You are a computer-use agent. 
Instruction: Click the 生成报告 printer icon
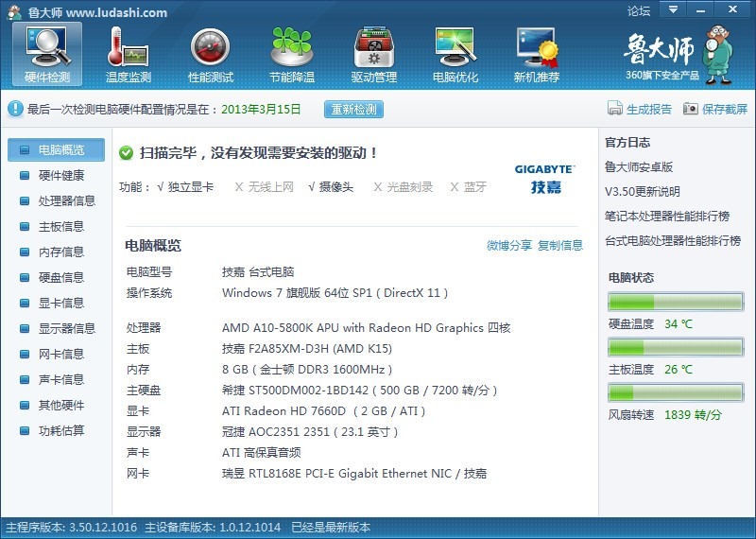tap(615, 109)
